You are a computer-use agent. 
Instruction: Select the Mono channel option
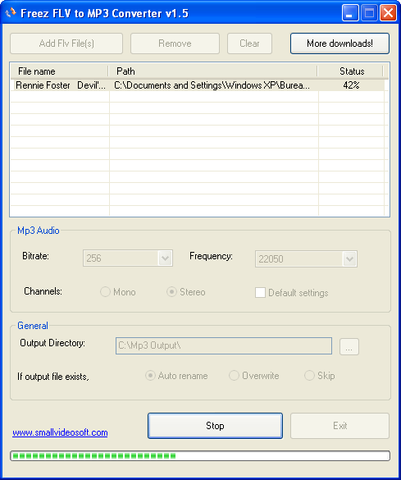pyautogui.click(x=105, y=292)
